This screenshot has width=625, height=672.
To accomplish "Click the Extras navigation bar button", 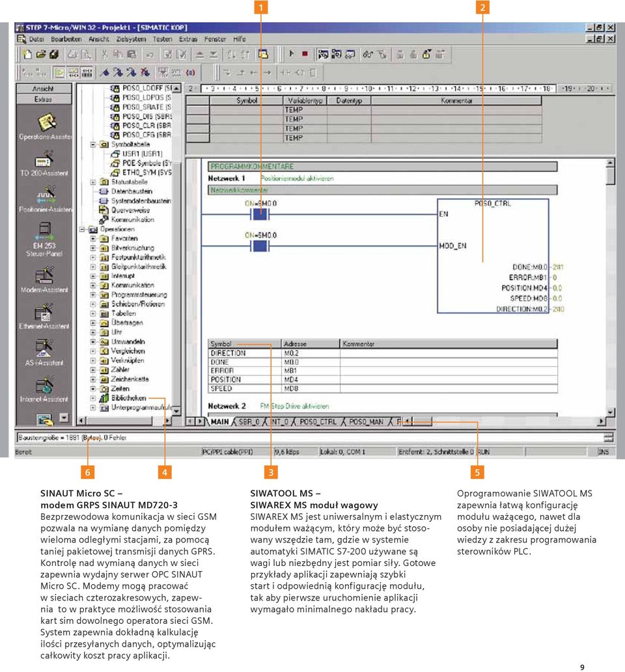I will click(44, 99).
